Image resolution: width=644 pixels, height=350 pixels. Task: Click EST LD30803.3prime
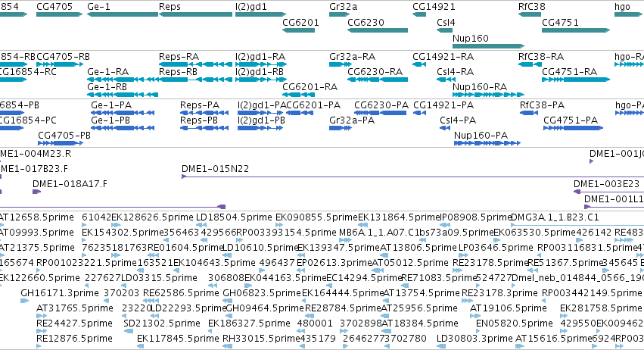[441, 347]
